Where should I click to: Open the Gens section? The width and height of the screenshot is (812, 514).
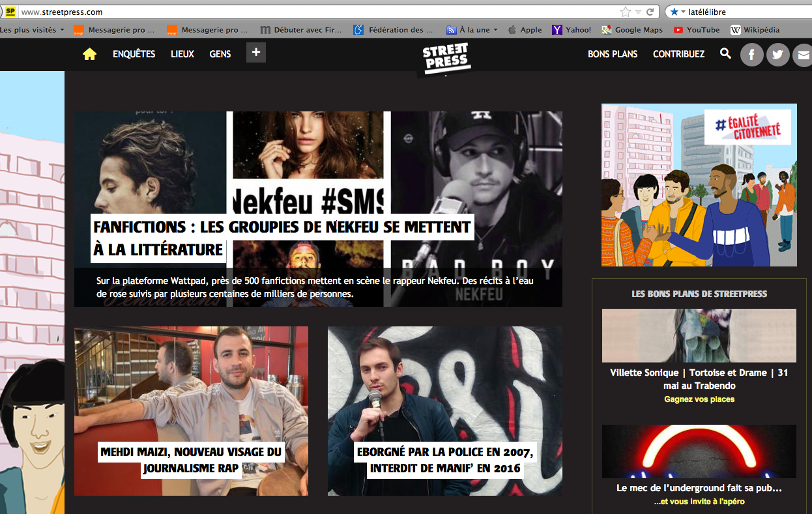pos(220,54)
